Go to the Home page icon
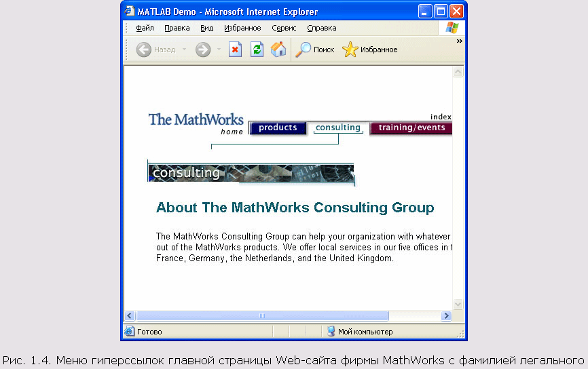588x369 pixels. (278, 50)
